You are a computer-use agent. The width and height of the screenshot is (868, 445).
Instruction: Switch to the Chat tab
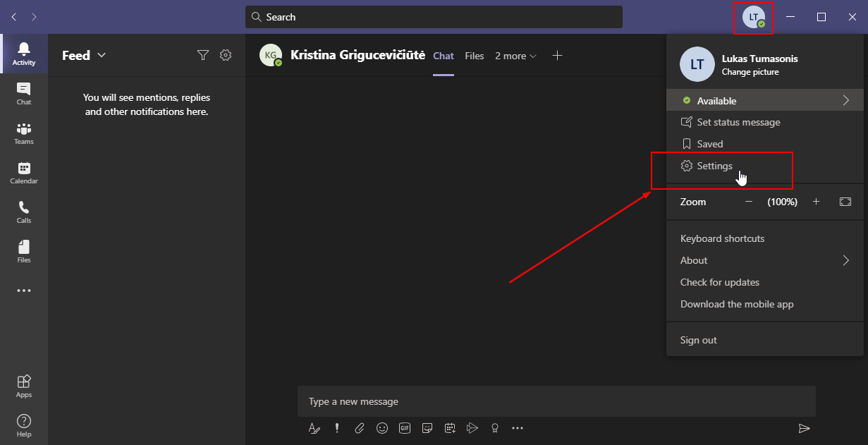click(444, 56)
